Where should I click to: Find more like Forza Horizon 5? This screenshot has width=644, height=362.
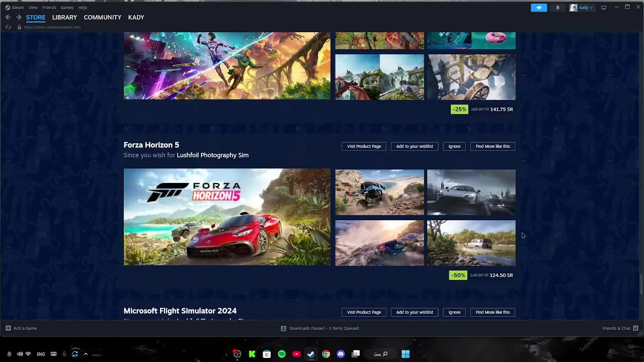point(493,146)
